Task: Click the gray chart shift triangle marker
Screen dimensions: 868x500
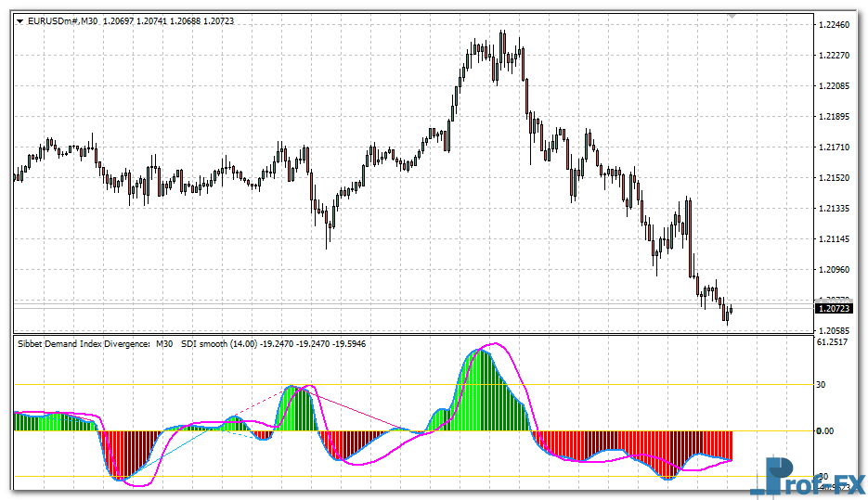Action: (732, 17)
